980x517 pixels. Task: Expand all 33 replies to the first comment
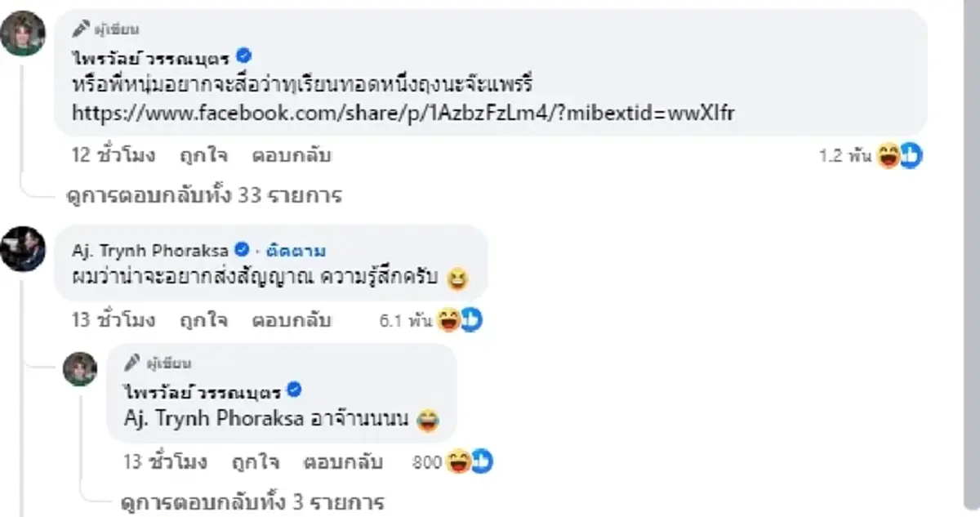(204, 195)
